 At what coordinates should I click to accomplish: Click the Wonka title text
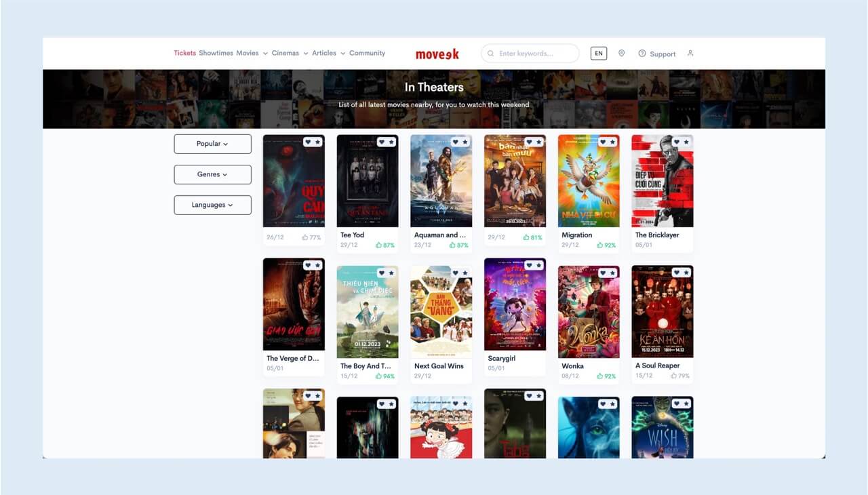click(x=573, y=366)
